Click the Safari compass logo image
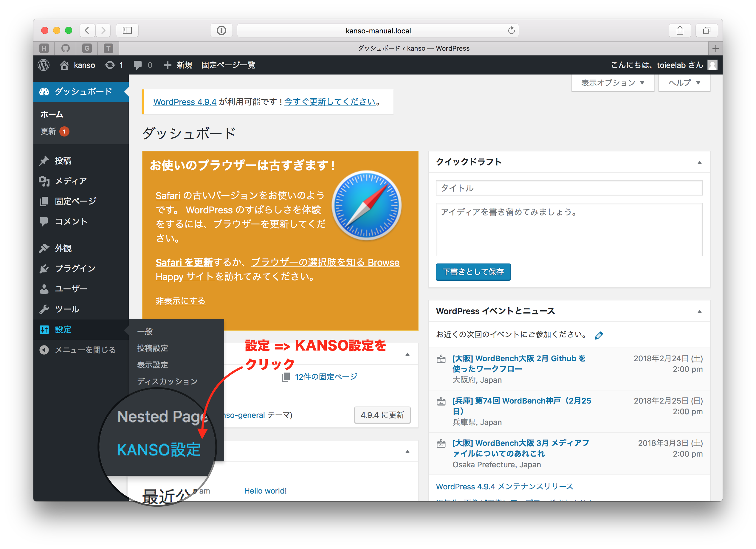 367,205
